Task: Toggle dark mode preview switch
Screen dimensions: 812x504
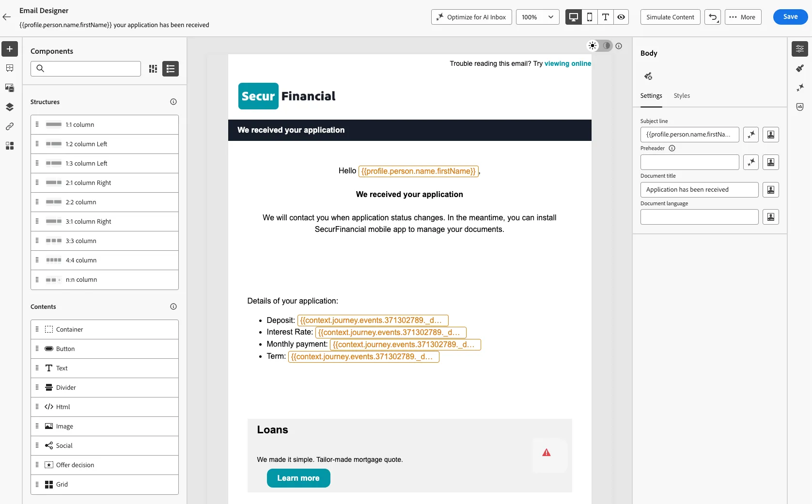Action: [x=600, y=46]
